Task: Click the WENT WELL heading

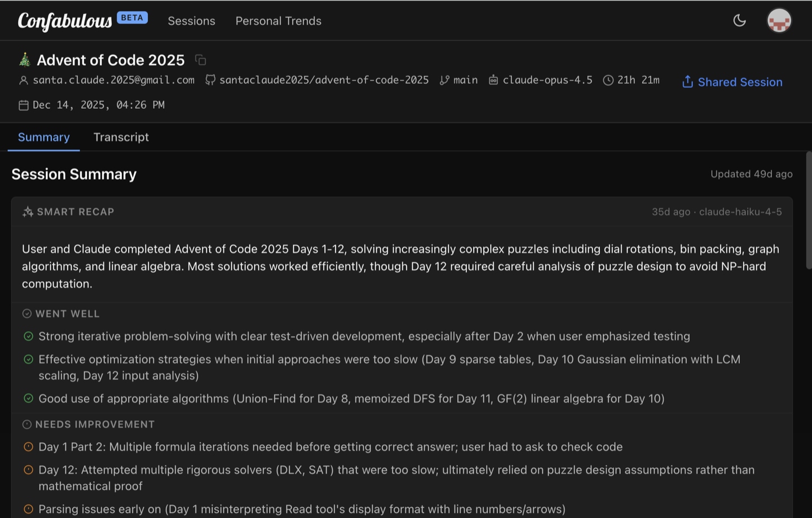Action: (67, 313)
